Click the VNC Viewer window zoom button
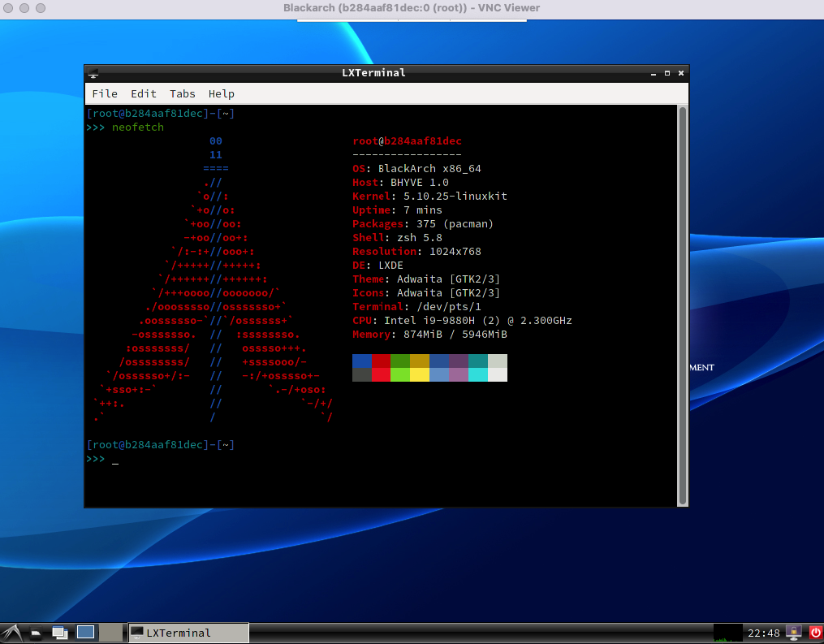824x644 pixels. [41, 8]
